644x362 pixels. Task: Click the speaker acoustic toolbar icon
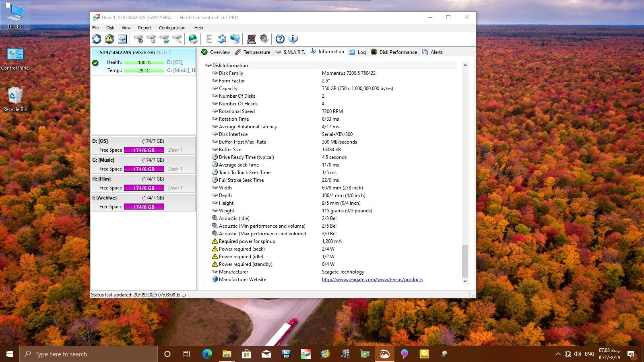click(x=264, y=39)
